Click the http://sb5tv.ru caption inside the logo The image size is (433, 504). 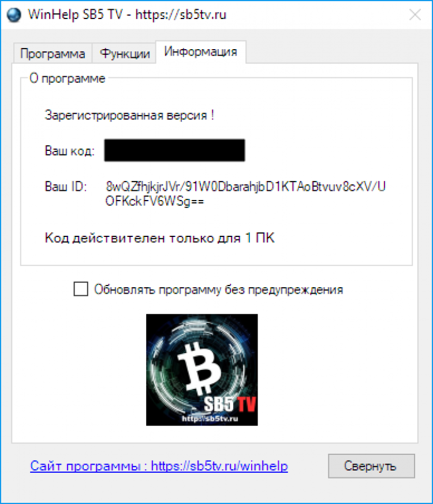(210, 418)
